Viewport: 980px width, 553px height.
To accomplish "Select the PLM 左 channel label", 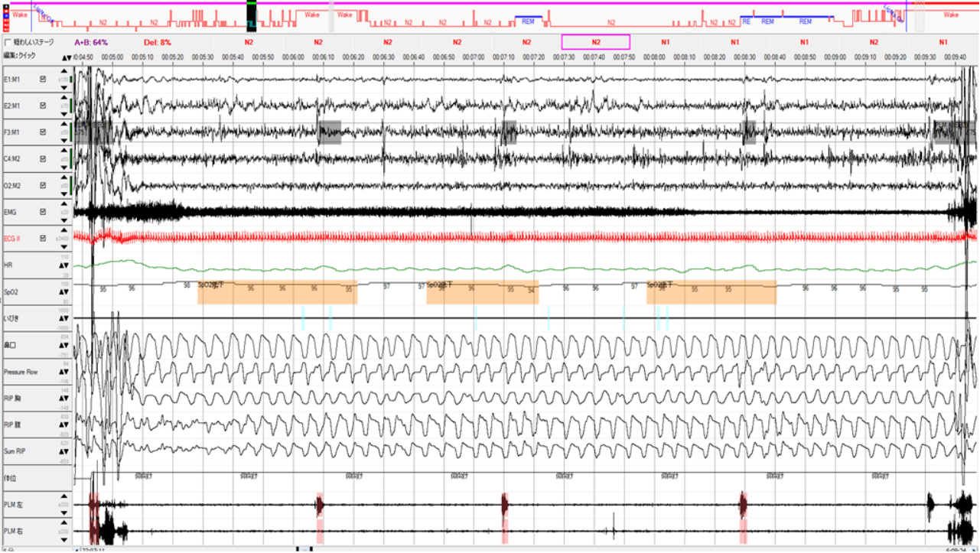I will point(13,505).
